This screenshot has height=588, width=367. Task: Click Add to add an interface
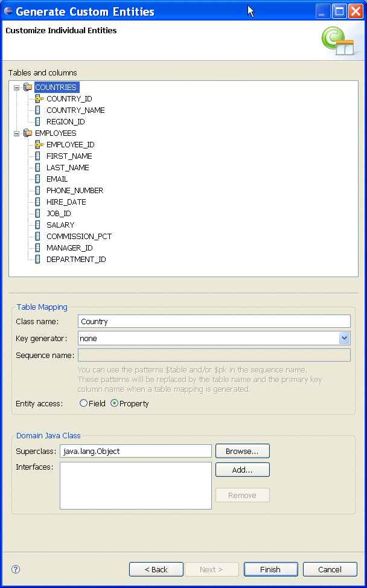pyautogui.click(x=243, y=470)
